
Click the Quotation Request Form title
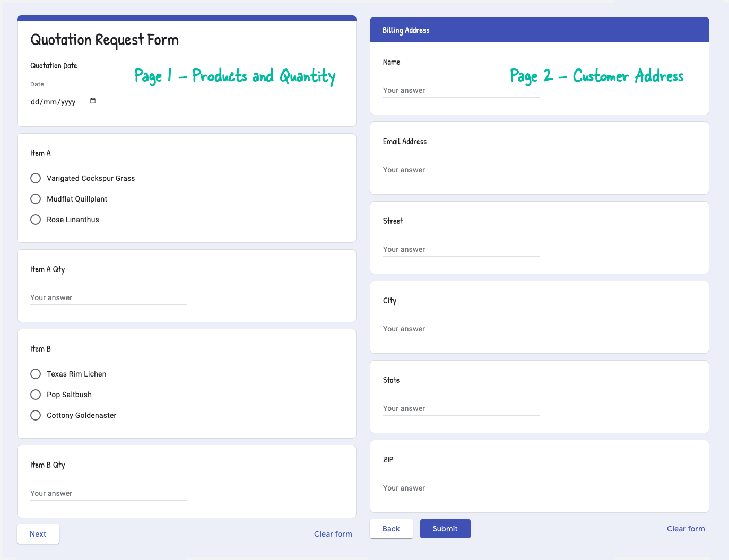point(105,40)
